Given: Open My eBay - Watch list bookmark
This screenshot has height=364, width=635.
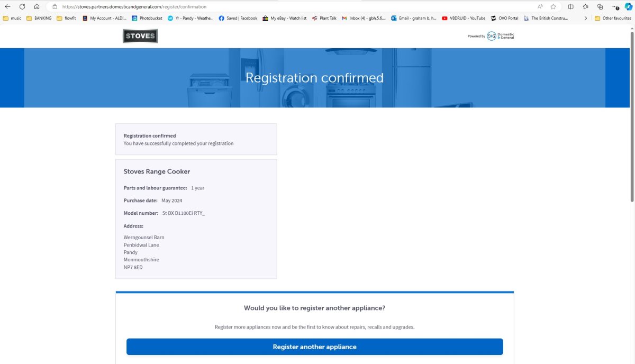Looking at the screenshot, I should click(x=284, y=18).
